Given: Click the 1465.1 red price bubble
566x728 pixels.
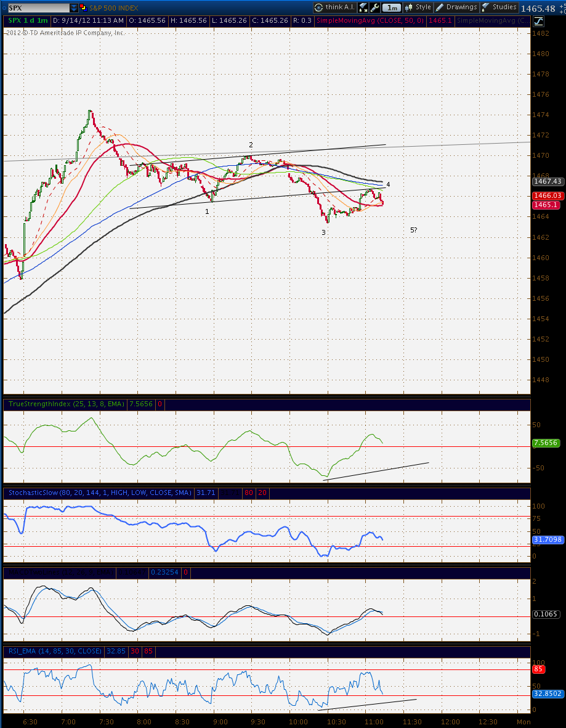Looking at the screenshot, I should [546, 205].
